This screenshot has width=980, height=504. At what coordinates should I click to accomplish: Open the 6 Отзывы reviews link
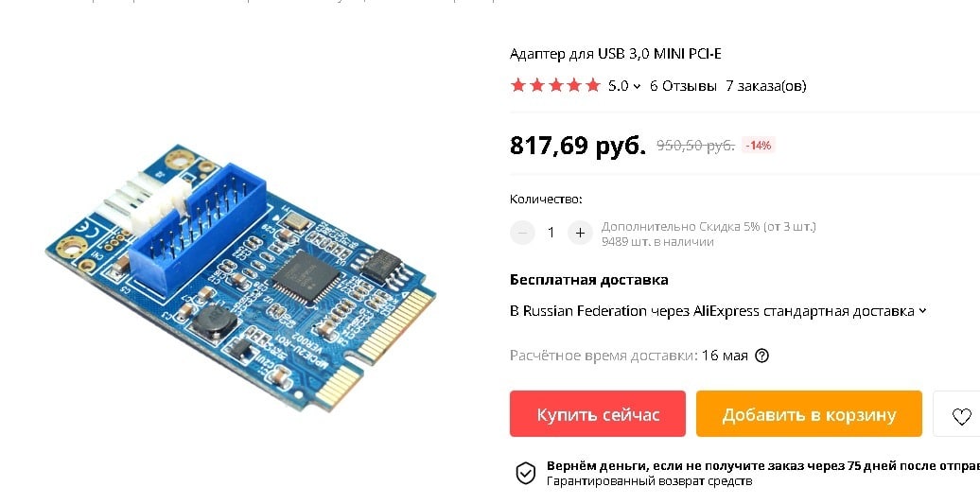pos(683,86)
